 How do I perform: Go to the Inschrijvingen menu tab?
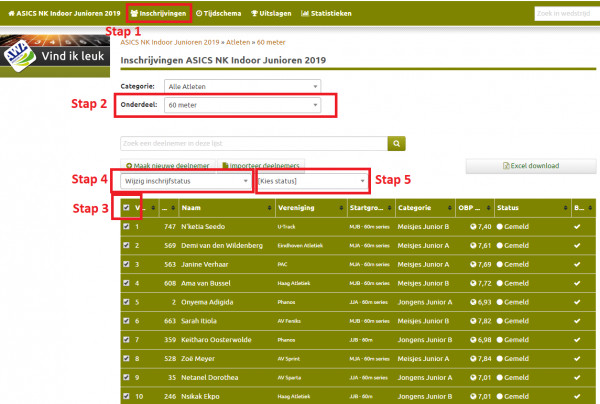[x=160, y=13]
